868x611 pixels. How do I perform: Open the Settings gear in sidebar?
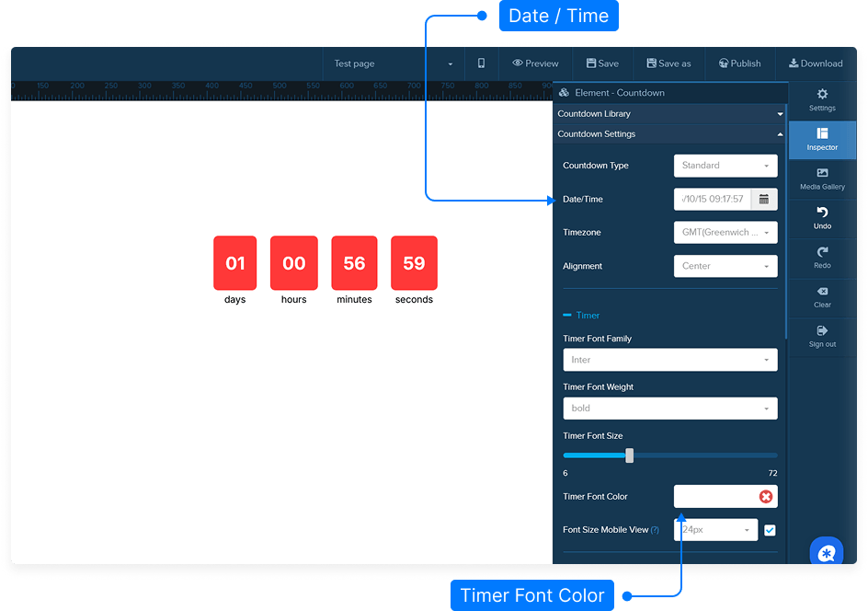(x=822, y=94)
